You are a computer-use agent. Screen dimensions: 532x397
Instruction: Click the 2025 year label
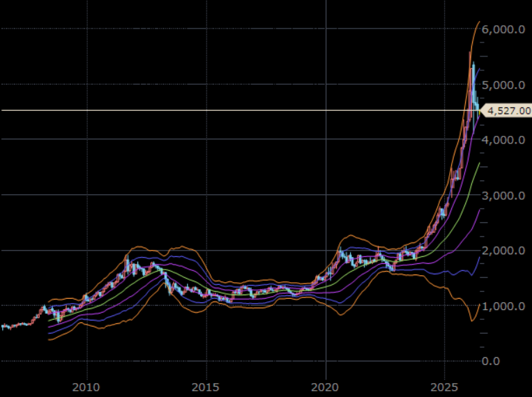point(444,387)
